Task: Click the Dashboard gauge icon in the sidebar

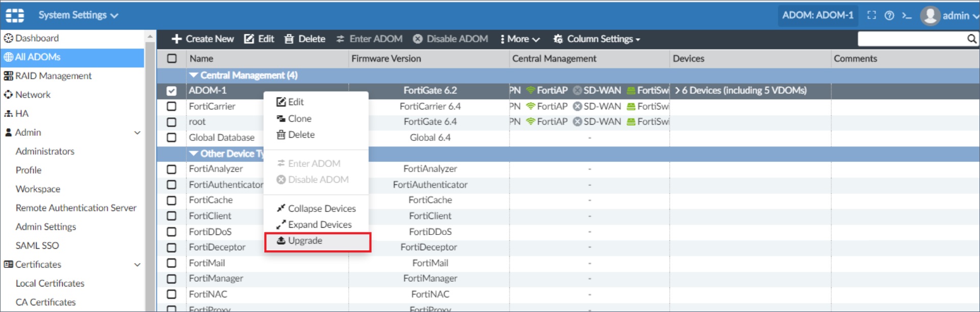Action: coord(9,38)
